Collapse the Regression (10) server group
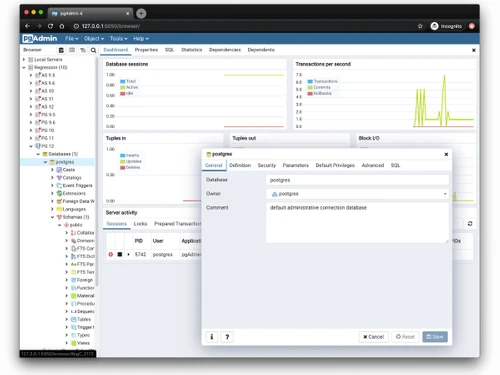Viewport: 500px width, 375px height. 24,67
